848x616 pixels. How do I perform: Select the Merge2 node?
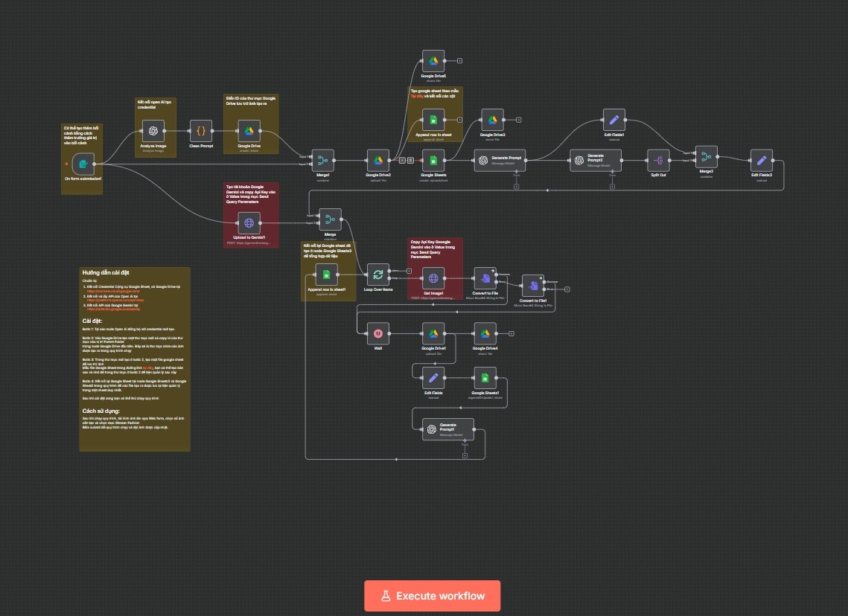(x=706, y=157)
